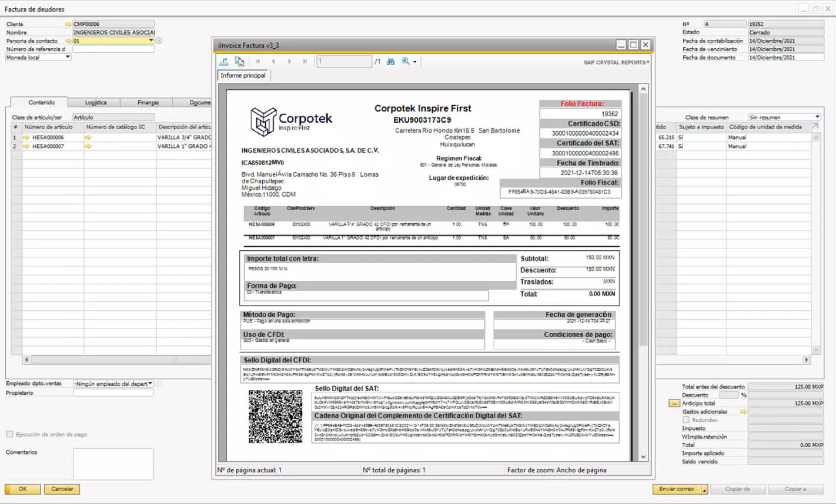Select the Informe principal report tab
The width and height of the screenshot is (836, 504).
coord(243,76)
